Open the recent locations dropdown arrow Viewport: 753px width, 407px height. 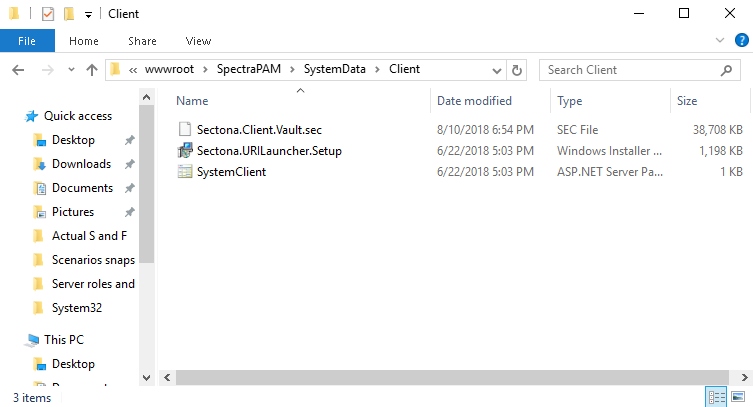(x=71, y=70)
